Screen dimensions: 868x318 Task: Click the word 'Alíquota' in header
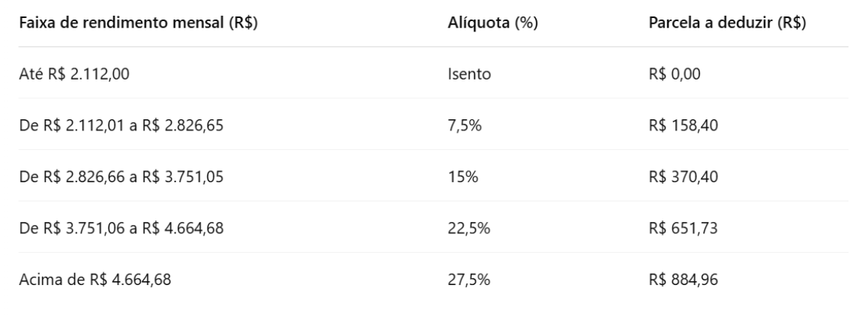coord(479,24)
